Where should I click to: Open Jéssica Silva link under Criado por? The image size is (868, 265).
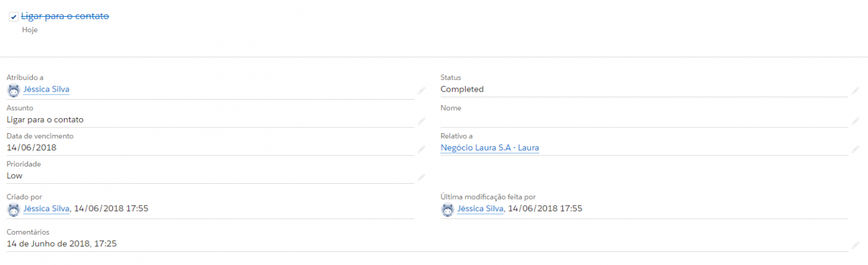coord(46,209)
